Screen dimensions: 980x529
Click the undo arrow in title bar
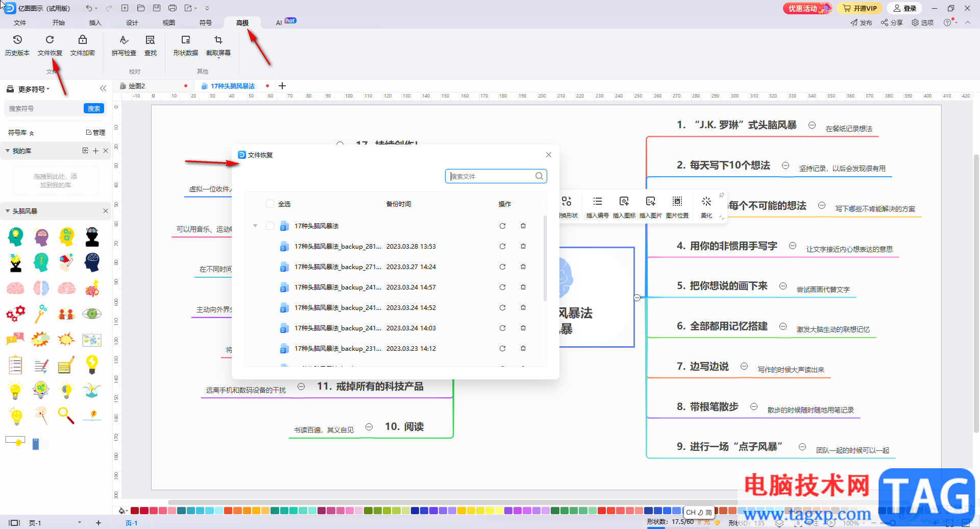click(x=89, y=8)
